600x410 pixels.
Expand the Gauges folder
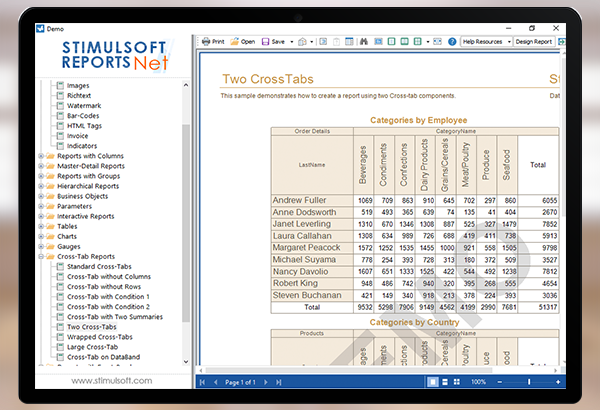coord(41,247)
